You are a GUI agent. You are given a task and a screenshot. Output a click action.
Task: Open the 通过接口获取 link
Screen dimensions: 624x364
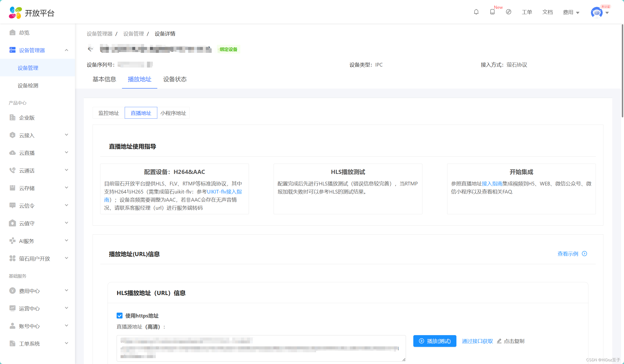[x=477, y=341]
